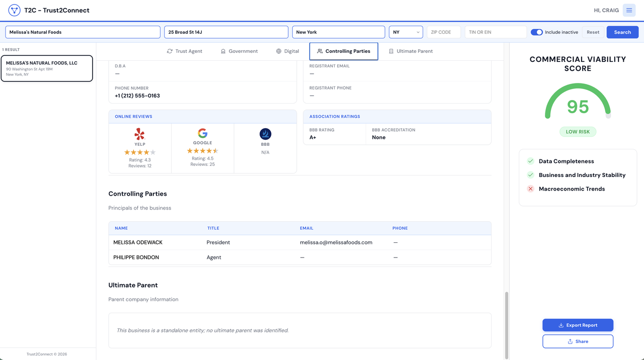The width and height of the screenshot is (644, 360).
Task: Click the Google star rating
Action: (x=203, y=151)
